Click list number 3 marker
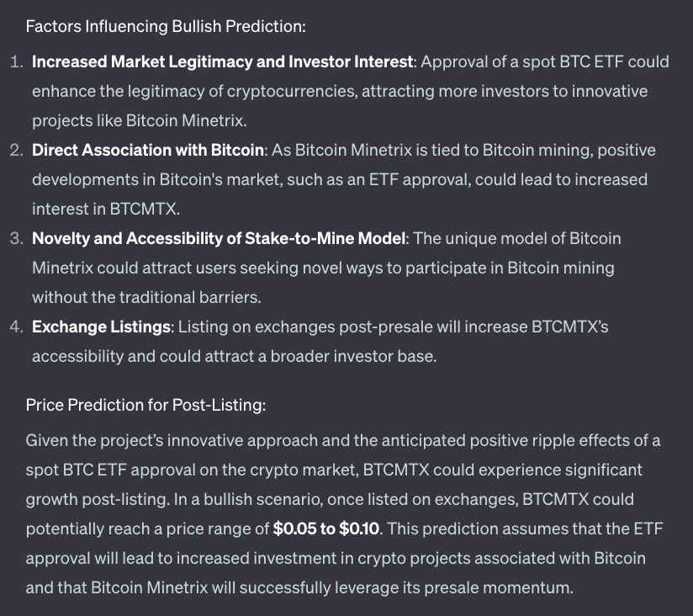This screenshot has width=693, height=616. tap(17, 239)
